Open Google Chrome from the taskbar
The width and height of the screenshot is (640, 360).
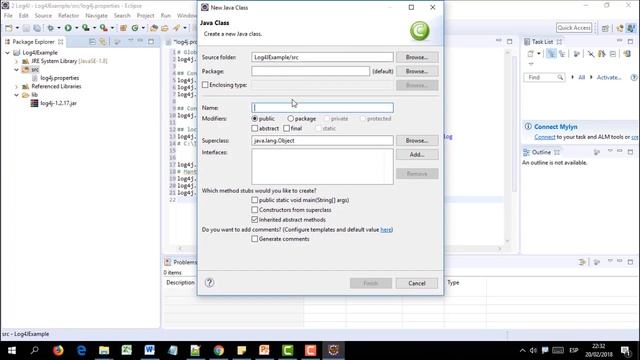[x=218, y=350]
